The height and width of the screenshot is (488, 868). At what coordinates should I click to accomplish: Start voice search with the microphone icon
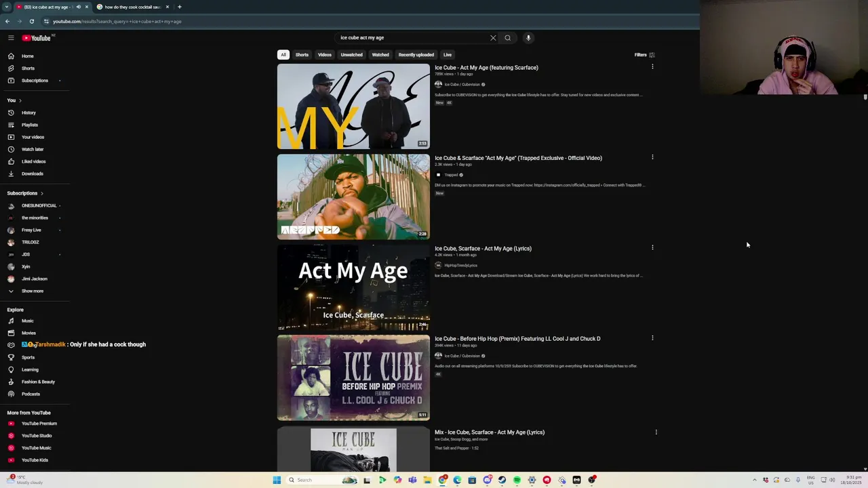pyautogui.click(x=528, y=38)
